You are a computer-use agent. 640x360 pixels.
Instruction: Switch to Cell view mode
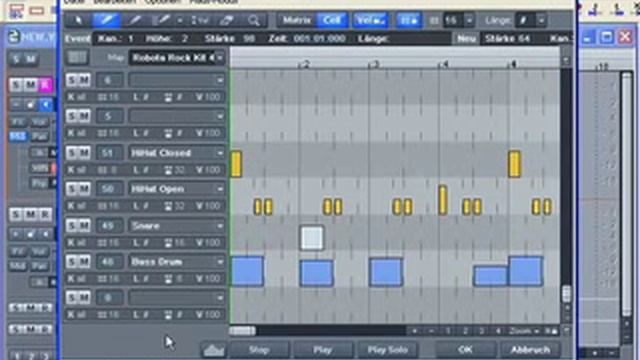click(332, 20)
